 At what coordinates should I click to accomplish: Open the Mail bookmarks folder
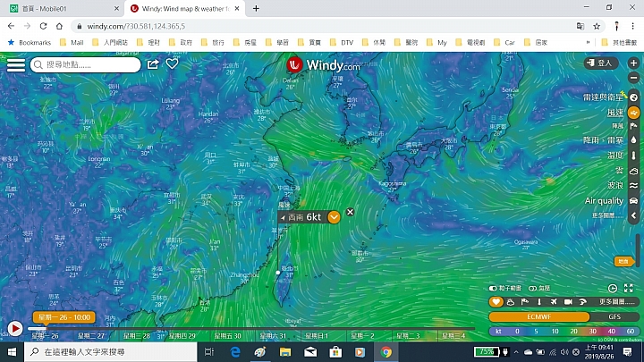pos(72,42)
